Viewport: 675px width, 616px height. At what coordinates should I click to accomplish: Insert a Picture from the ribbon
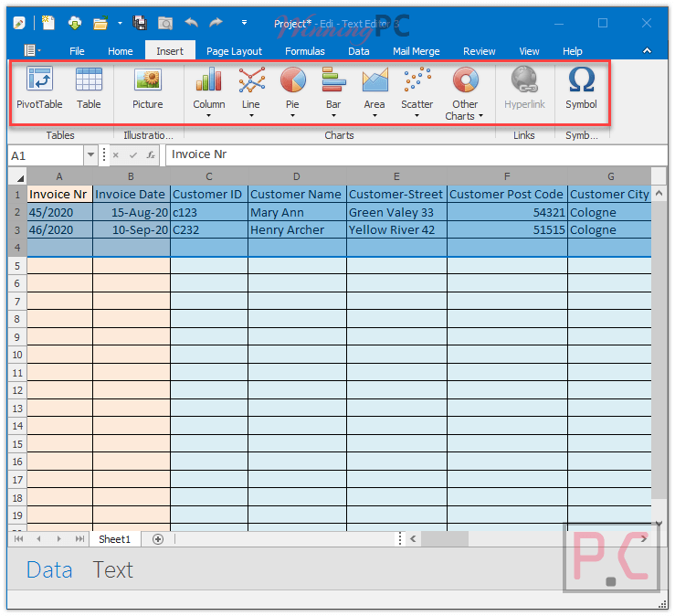tap(147, 90)
